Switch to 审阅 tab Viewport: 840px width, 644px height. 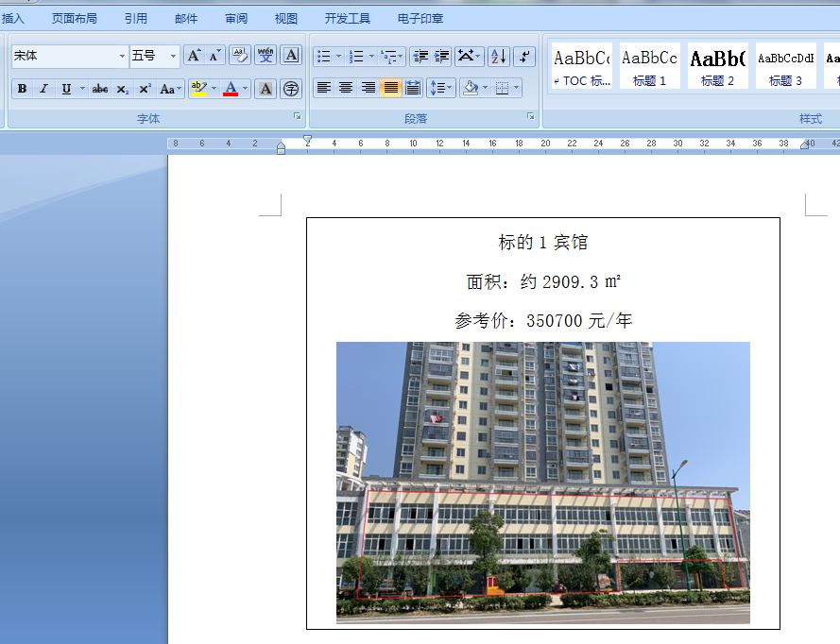[236, 19]
